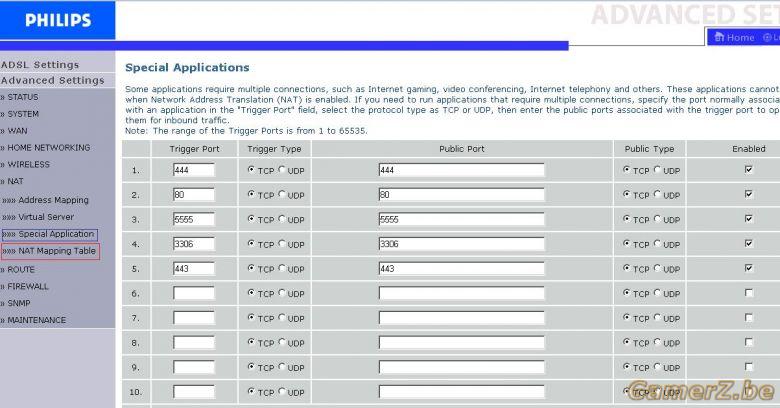Click Trigger Port field containing 80

click(x=194, y=195)
